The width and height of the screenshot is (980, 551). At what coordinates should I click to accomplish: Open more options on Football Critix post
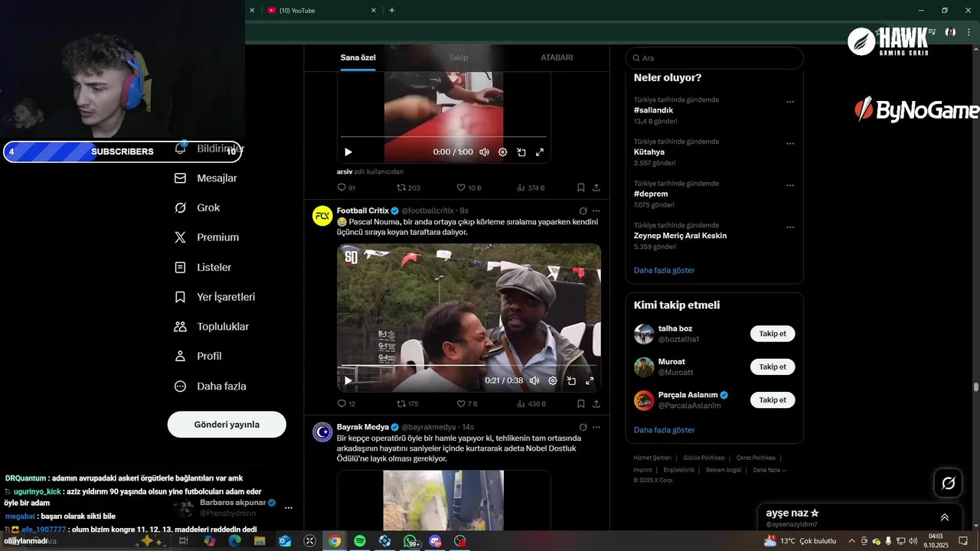pos(596,210)
